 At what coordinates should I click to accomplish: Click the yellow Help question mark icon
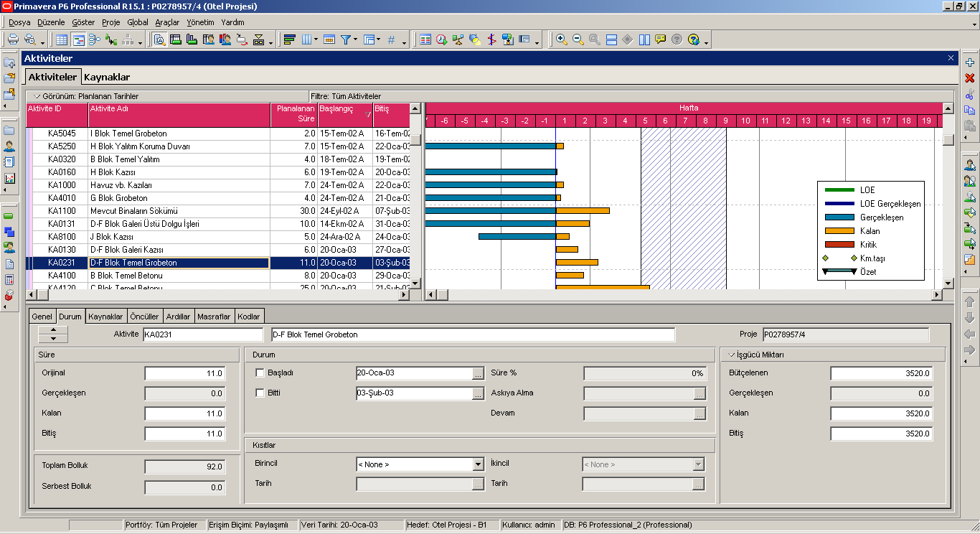click(x=693, y=39)
